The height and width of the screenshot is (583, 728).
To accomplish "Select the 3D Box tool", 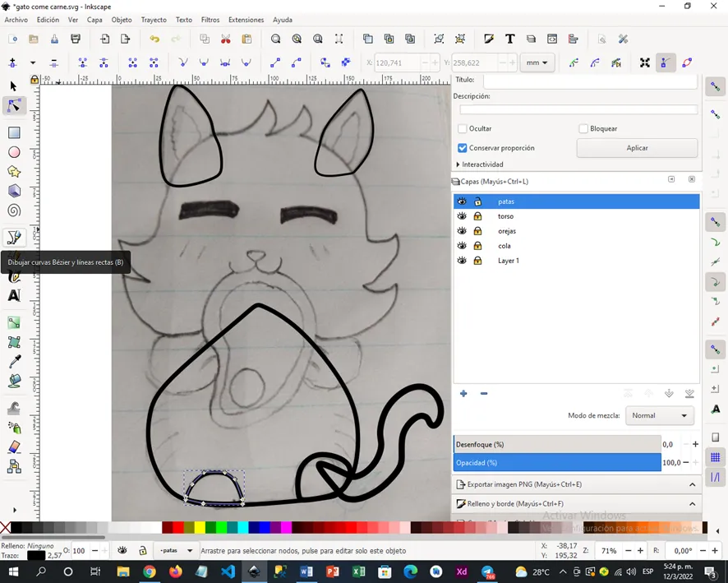I will (x=14, y=191).
